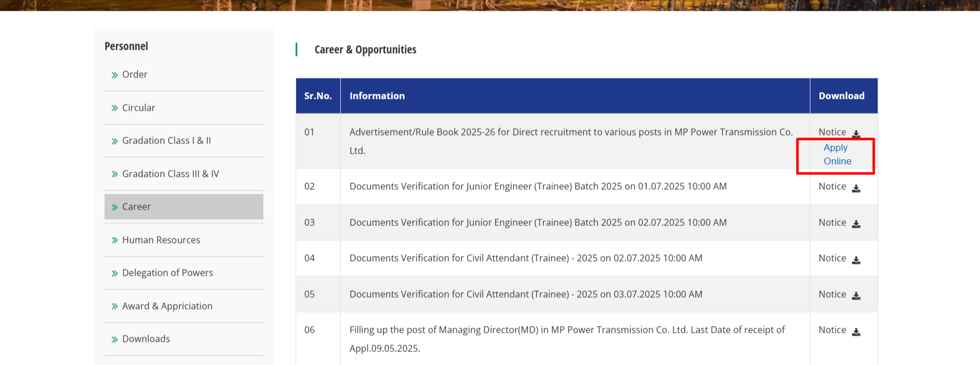
Task: Click download icon for row 06 notice
Action: tap(856, 332)
